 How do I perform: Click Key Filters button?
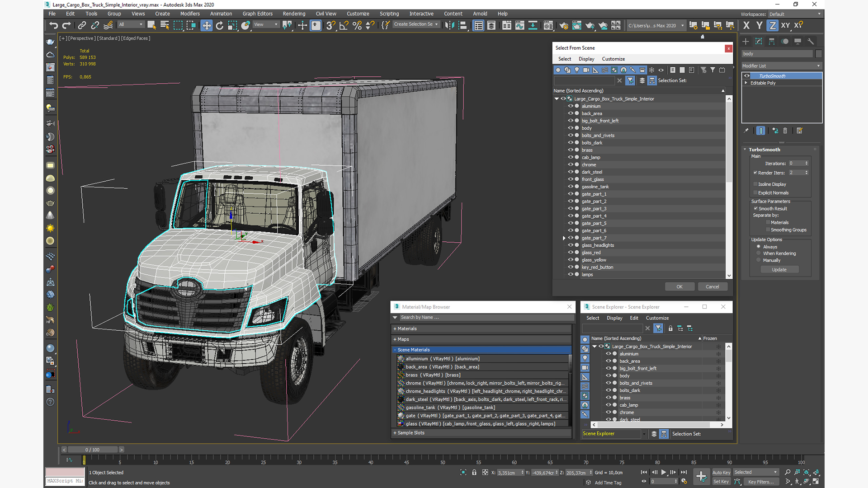pos(761,481)
